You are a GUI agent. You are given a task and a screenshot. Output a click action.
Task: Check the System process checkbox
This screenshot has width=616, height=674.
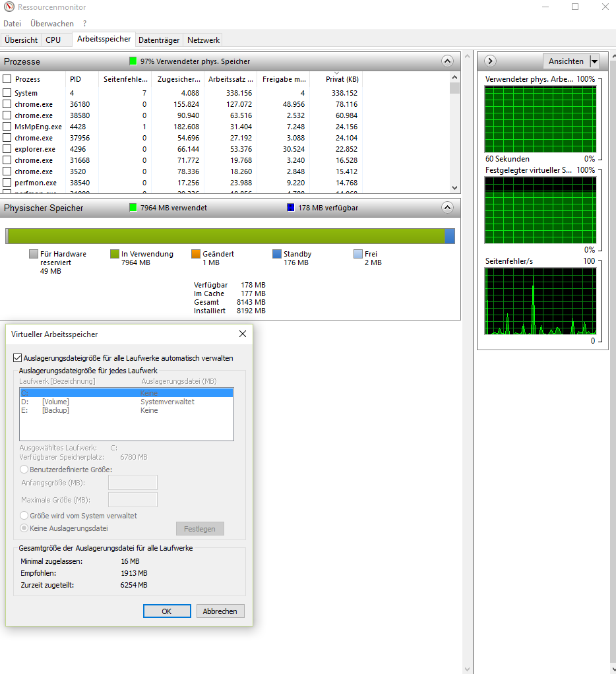[7, 93]
